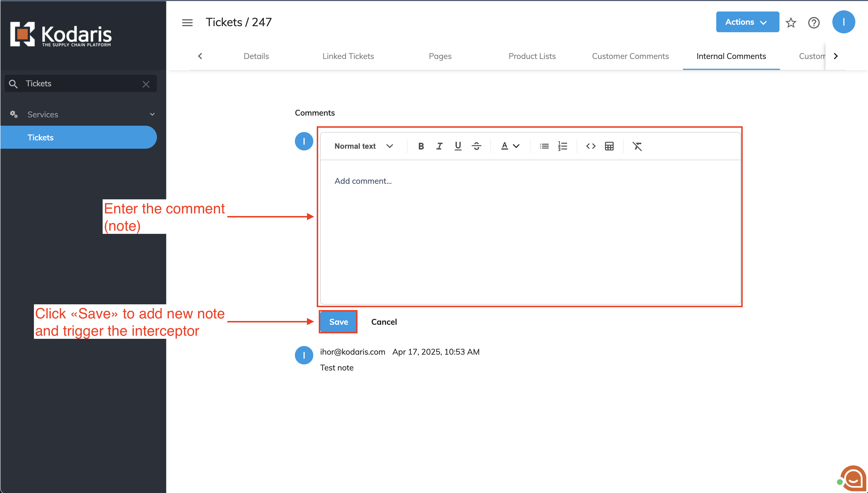Open the Linked Tickets tab
Viewport: 868px width, 493px height.
348,56
